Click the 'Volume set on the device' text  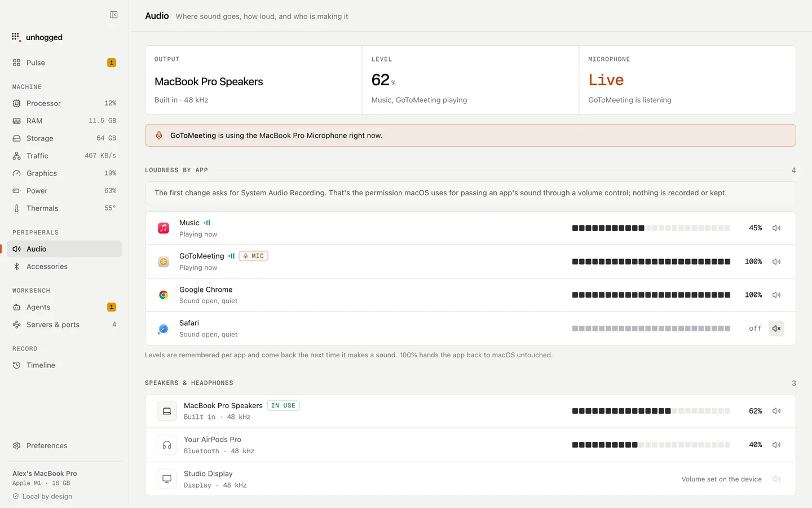pos(721,479)
